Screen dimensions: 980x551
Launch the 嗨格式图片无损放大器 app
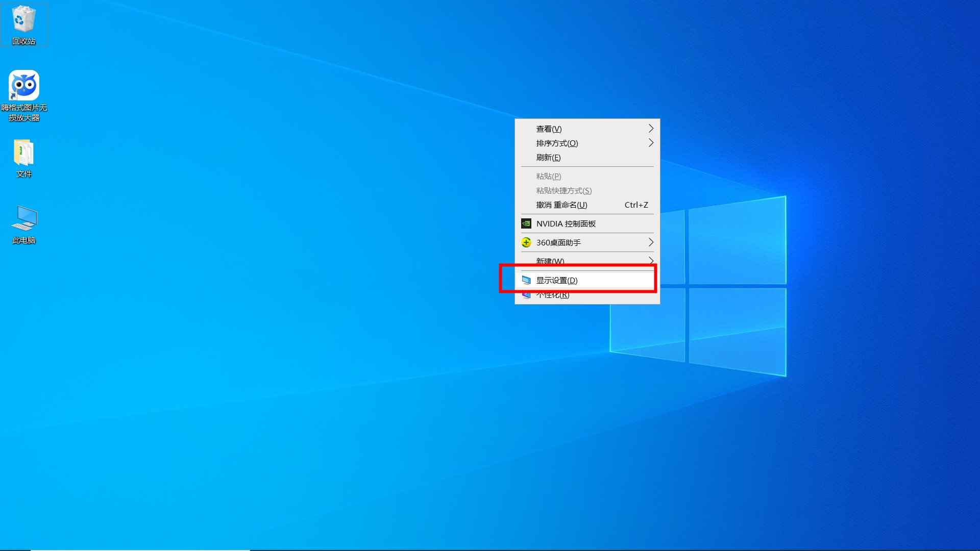(23, 84)
